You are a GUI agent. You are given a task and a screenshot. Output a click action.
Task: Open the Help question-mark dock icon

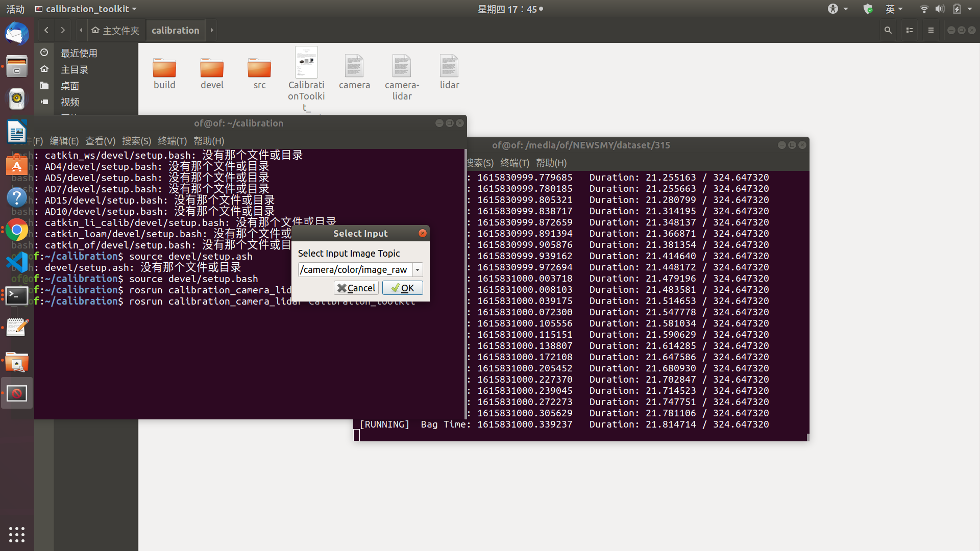click(17, 197)
